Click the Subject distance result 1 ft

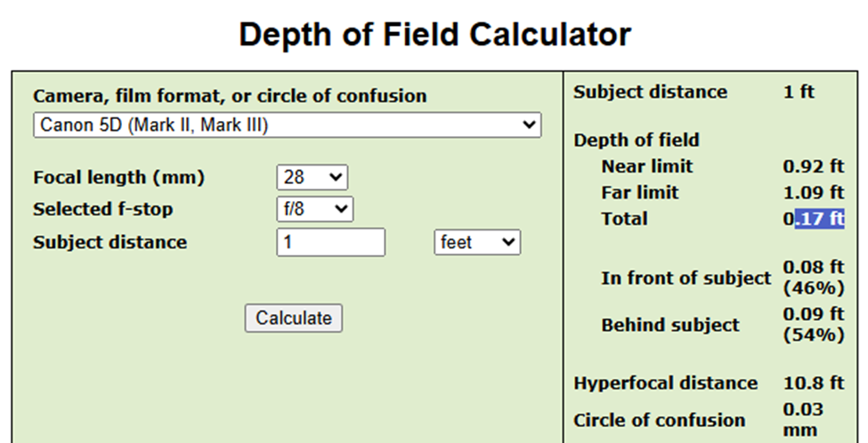click(799, 92)
